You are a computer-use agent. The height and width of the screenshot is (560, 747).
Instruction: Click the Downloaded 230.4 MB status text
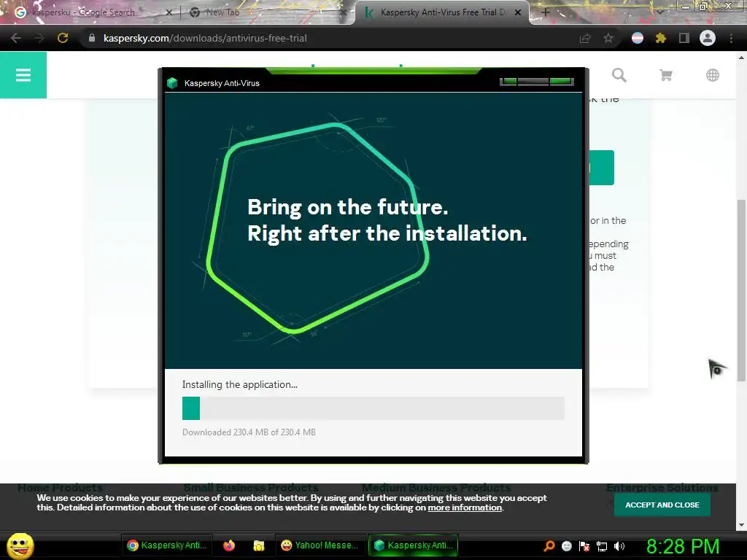click(x=249, y=432)
